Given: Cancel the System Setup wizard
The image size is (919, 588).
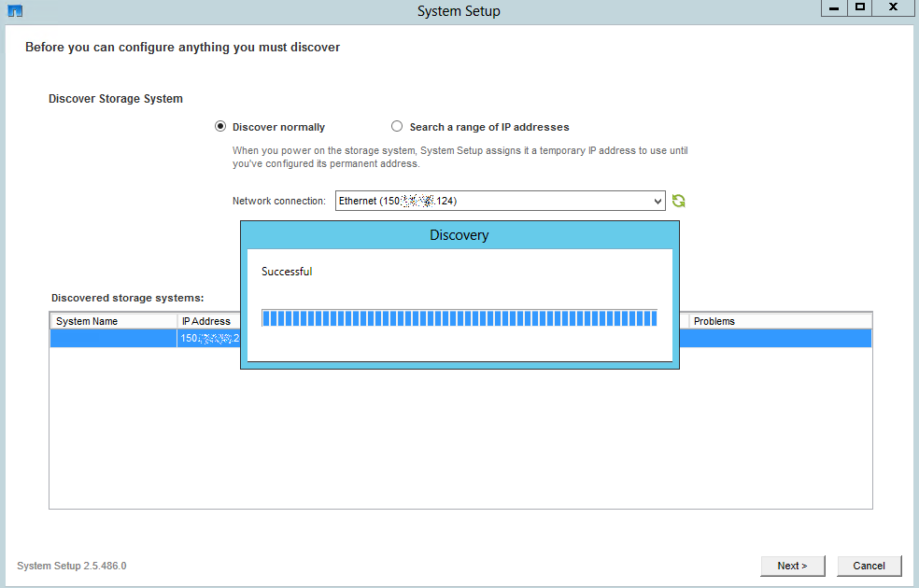Looking at the screenshot, I should 869,566.
